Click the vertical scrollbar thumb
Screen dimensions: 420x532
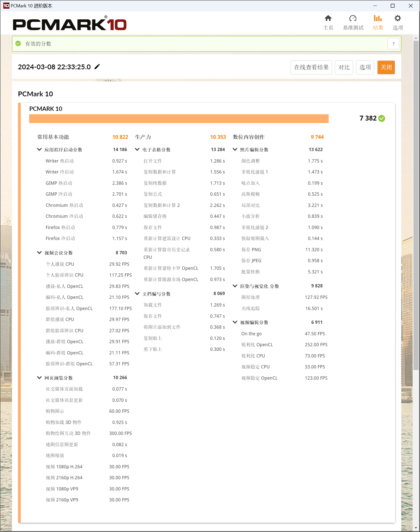pyautogui.click(x=416, y=205)
